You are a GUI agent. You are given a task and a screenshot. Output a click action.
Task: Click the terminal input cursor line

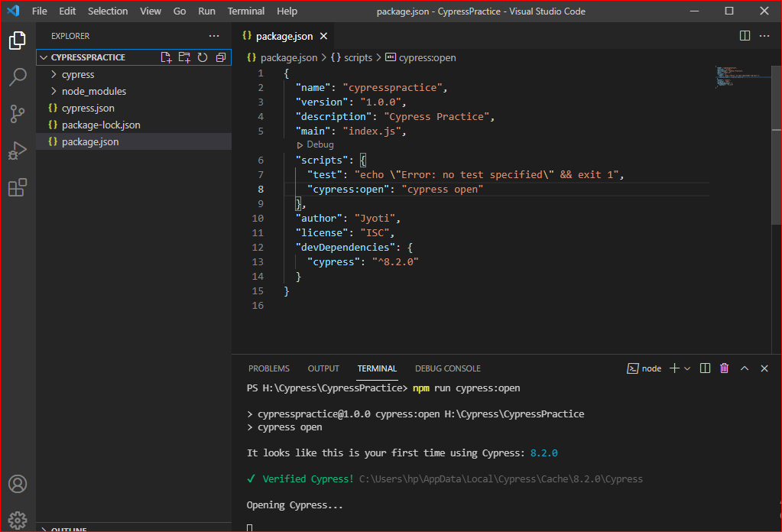[x=250, y=527]
